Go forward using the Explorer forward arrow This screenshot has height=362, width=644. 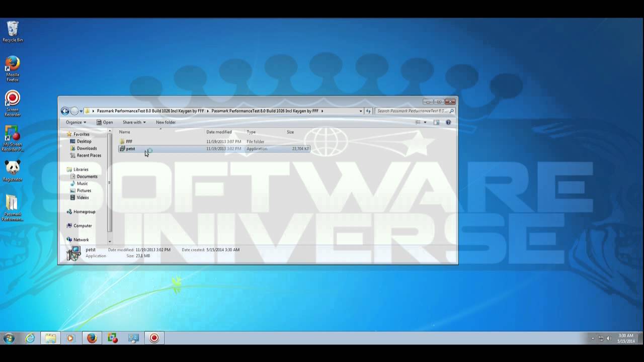click(74, 111)
